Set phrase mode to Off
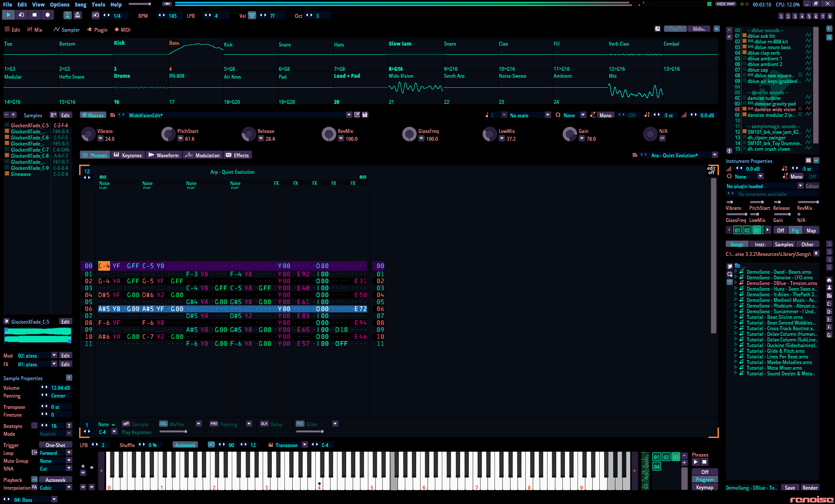The width and height of the screenshot is (835, 504). 705,472
